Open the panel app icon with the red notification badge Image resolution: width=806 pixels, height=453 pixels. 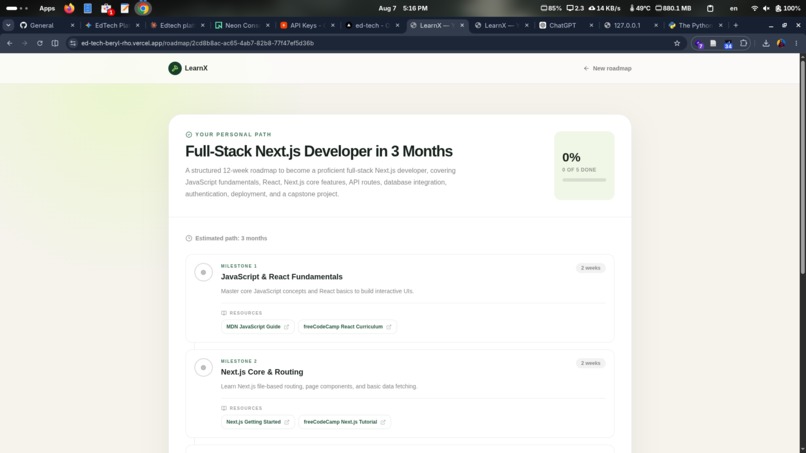[106, 8]
